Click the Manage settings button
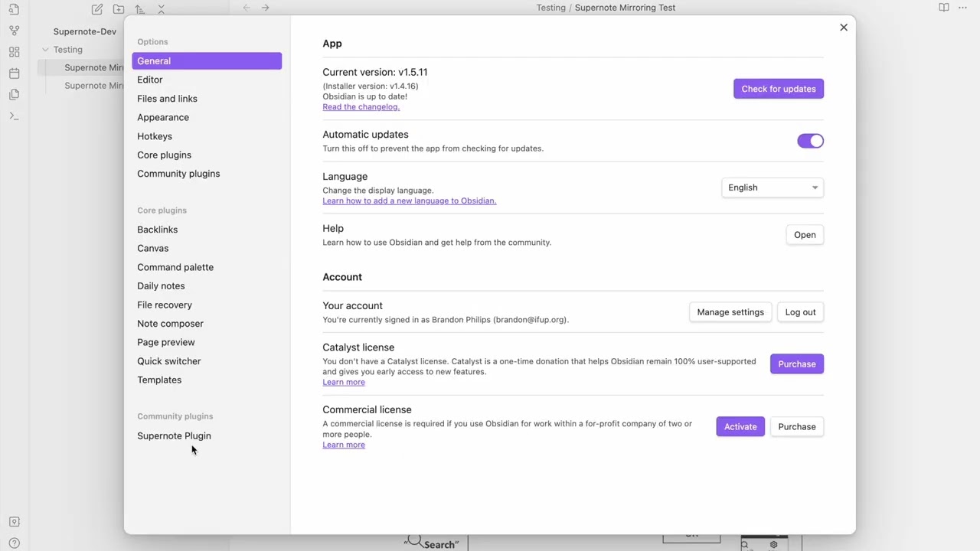Image resolution: width=980 pixels, height=551 pixels. tap(730, 312)
